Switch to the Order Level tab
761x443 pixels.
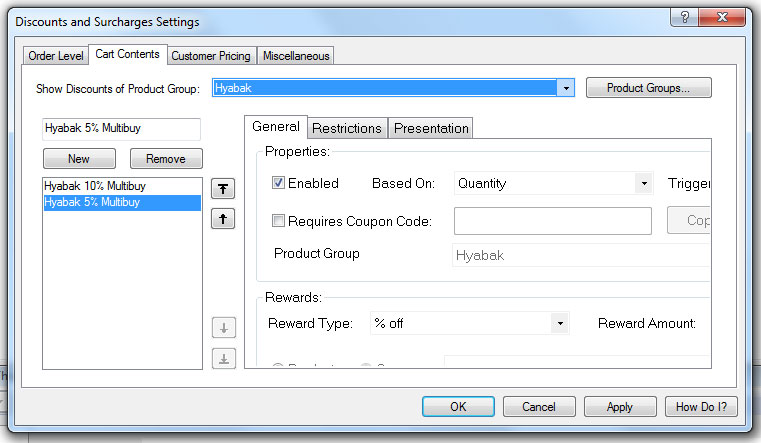[56, 56]
